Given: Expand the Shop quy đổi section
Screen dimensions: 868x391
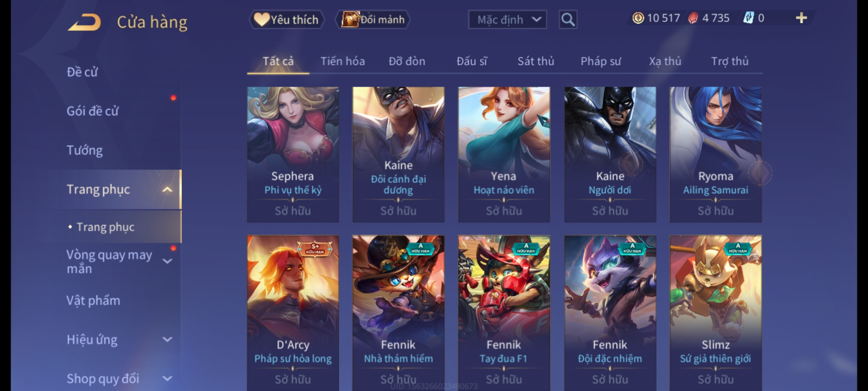Looking at the screenshot, I should (x=167, y=379).
